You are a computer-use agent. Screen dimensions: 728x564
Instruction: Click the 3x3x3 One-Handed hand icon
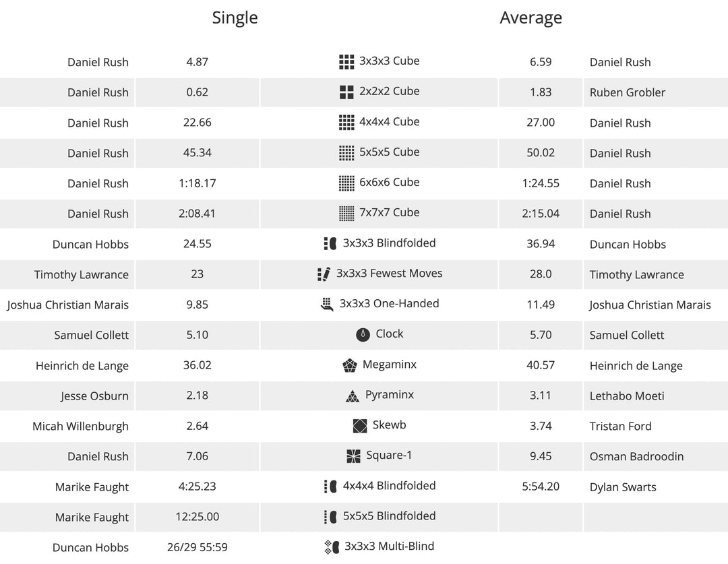[327, 305]
